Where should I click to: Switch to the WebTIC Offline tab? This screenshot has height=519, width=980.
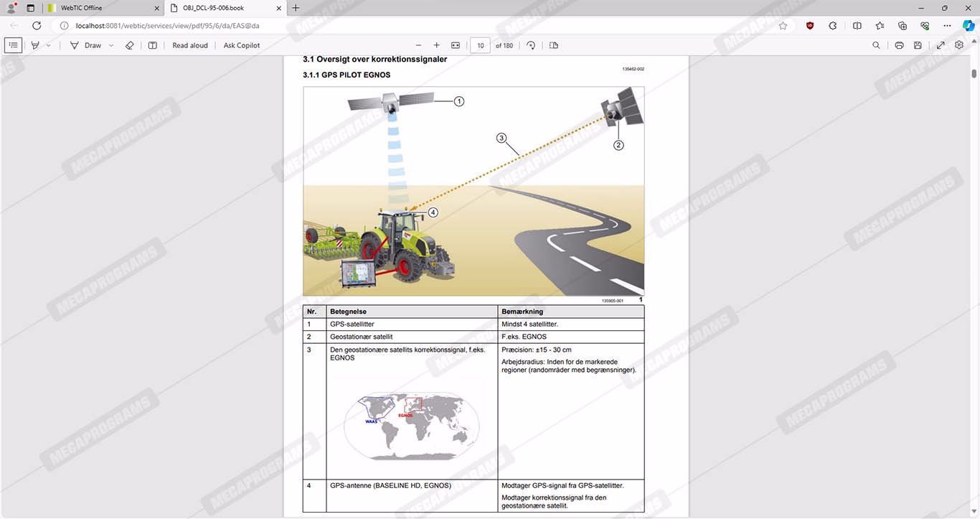click(x=102, y=8)
